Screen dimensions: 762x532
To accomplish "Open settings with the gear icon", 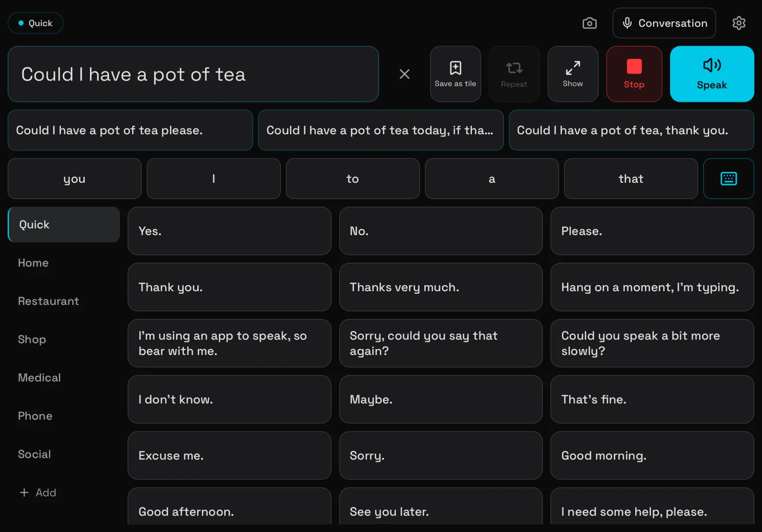I will coord(739,23).
